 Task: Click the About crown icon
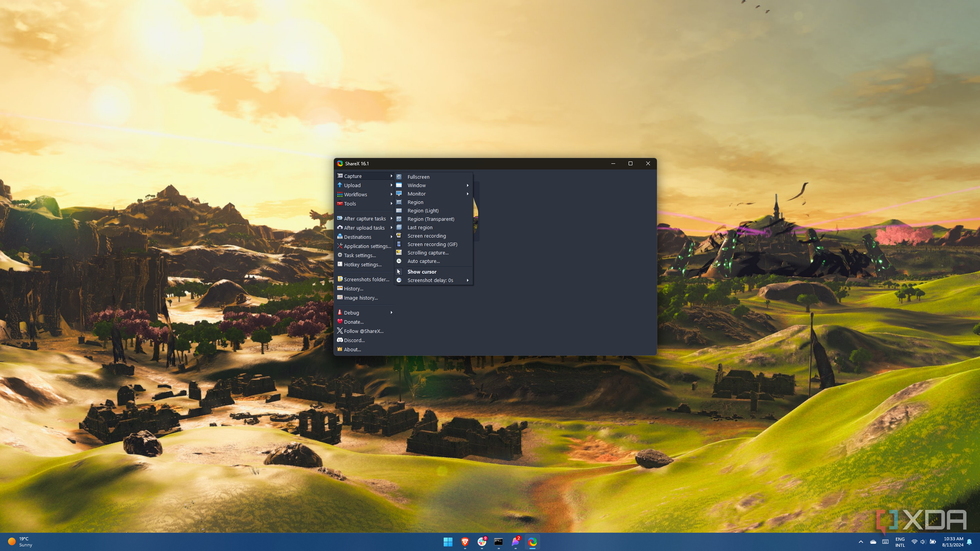[340, 349]
